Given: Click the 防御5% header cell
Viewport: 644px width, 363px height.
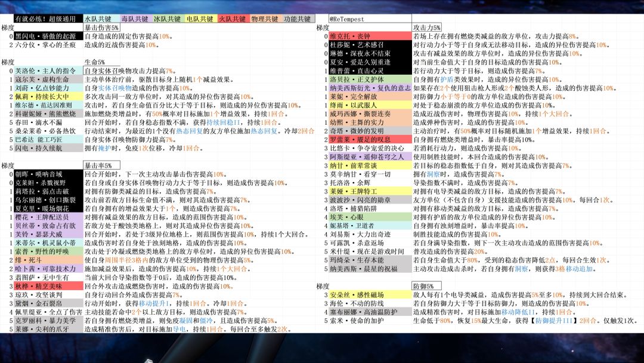Looking at the screenshot, I should [427, 286].
